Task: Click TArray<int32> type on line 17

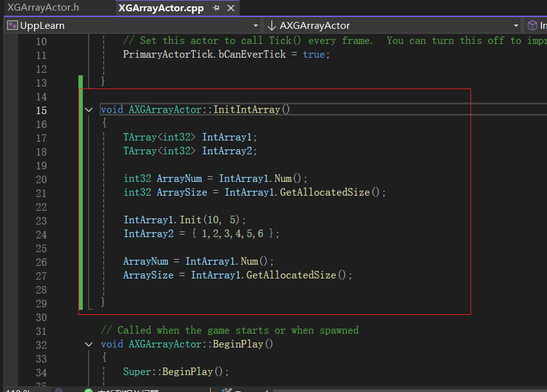Action: coord(159,137)
